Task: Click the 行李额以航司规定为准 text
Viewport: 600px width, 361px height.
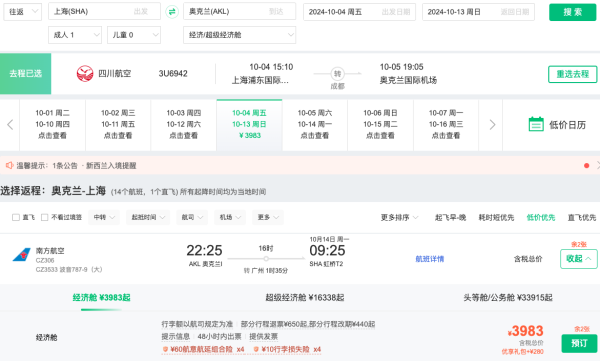Action: pyautogui.click(x=197, y=324)
